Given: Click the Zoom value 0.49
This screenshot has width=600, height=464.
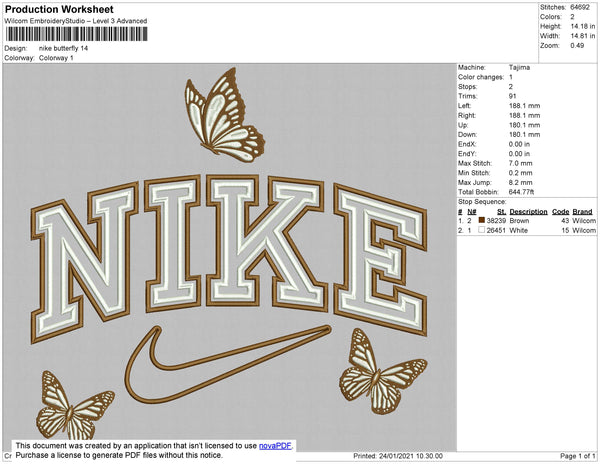Looking at the screenshot, I should [577, 46].
